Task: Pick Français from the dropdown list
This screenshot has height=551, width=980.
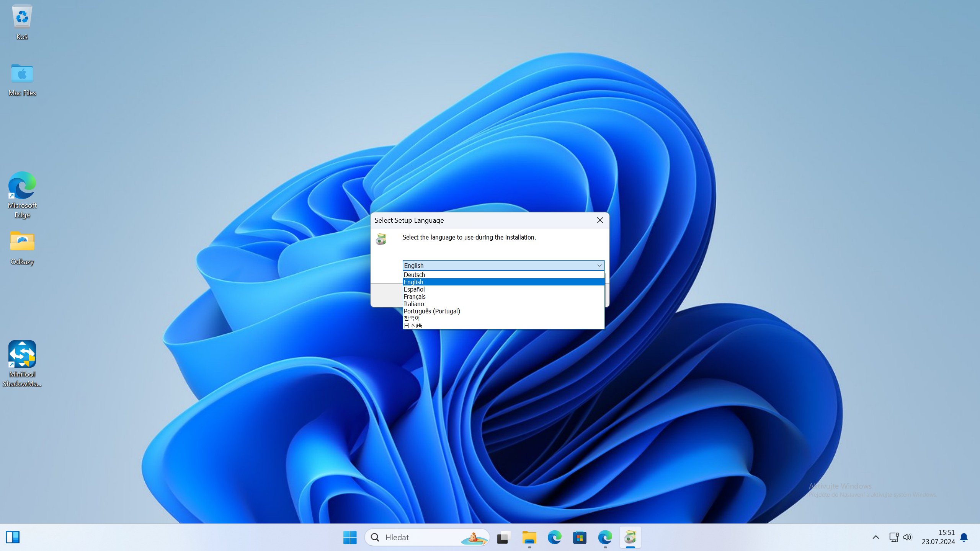Action: (415, 297)
